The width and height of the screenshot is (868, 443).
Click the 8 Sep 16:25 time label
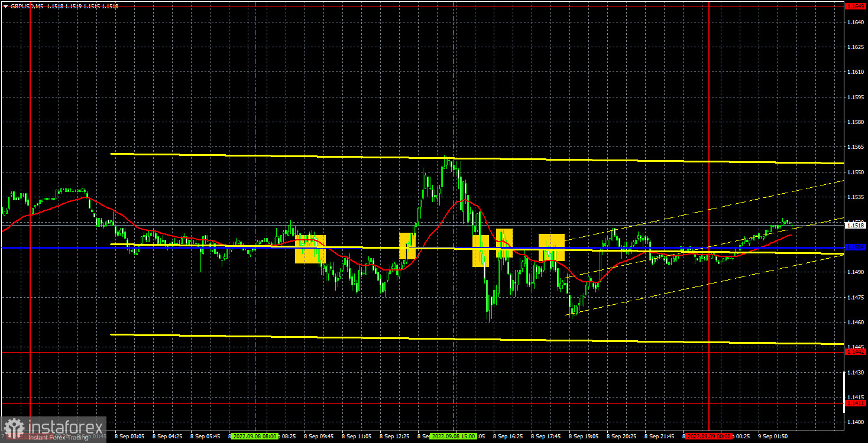tap(507, 436)
